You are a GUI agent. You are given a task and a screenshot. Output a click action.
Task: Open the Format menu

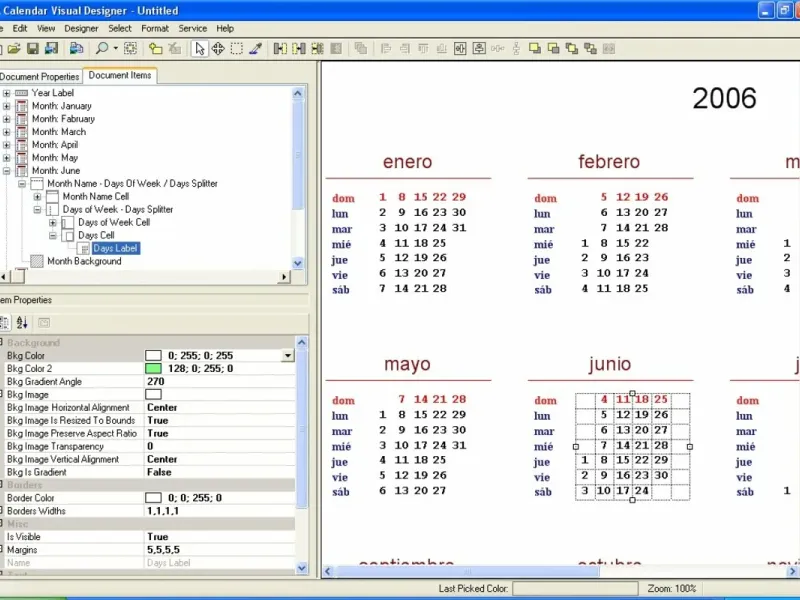(155, 29)
